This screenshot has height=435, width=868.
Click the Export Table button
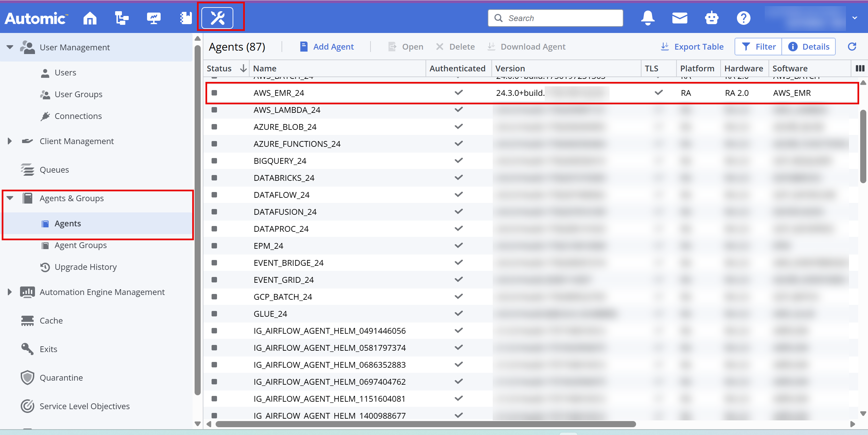pyautogui.click(x=692, y=47)
